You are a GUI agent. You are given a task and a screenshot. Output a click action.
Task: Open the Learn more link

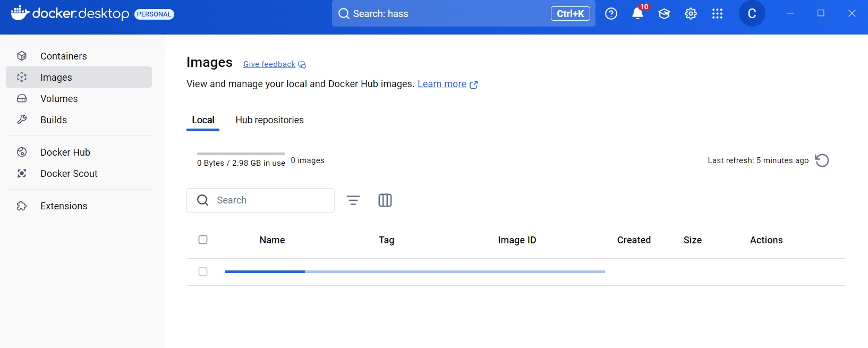[x=441, y=84]
